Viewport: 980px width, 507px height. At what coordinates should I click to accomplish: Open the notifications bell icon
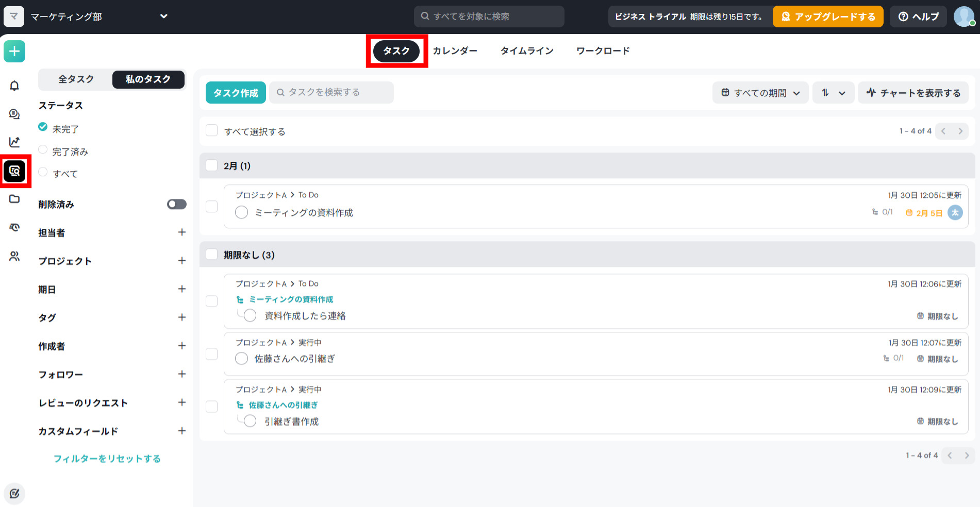14,86
